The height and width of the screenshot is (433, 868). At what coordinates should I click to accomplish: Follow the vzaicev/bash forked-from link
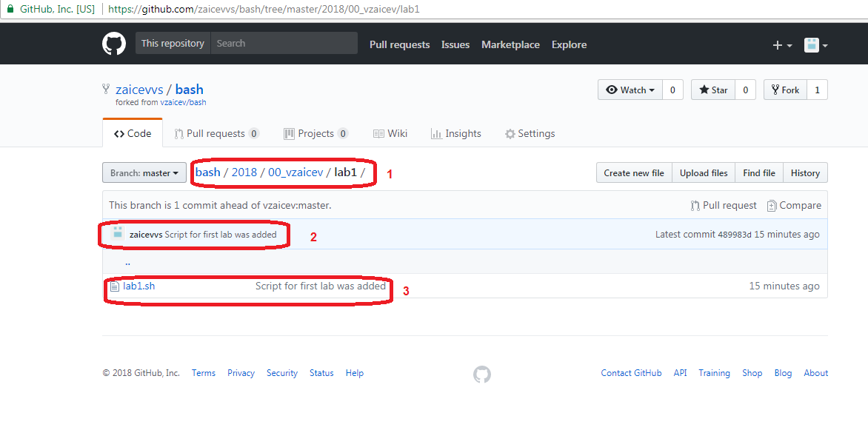pos(183,103)
